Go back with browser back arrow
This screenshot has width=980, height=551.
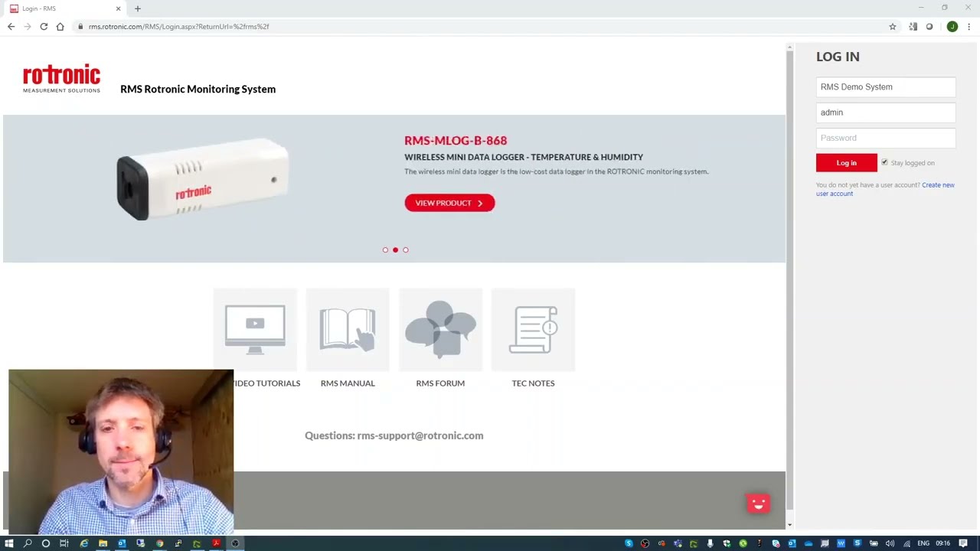point(11,26)
